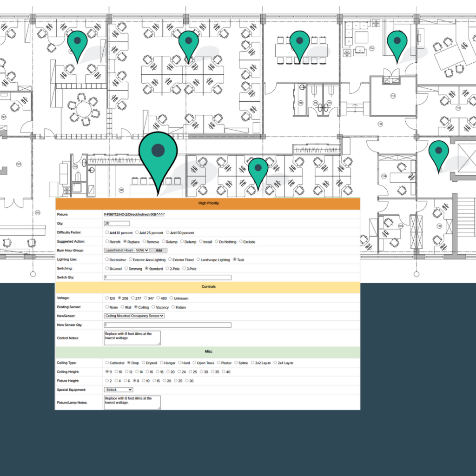Expand the NewSensor dropdown
476x476 pixels.
(134, 316)
